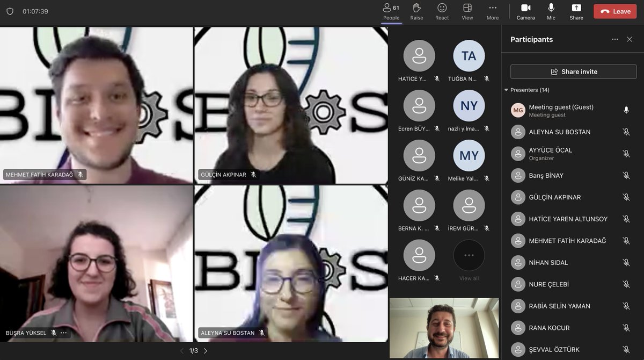This screenshot has width=644, height=360.
Task: Click mic icon on MEHMET FATİH KARADAĞ video label
Action: 80,175
